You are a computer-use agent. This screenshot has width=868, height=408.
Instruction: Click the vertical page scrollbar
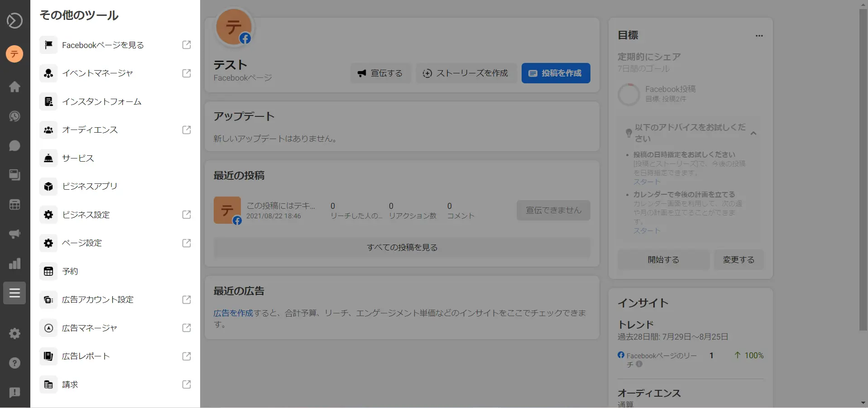pos(863,170)
